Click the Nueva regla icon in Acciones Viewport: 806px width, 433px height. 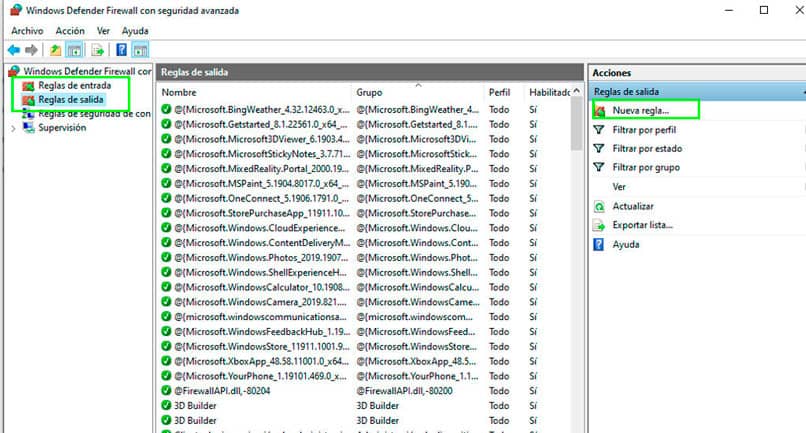coord(599,111)
